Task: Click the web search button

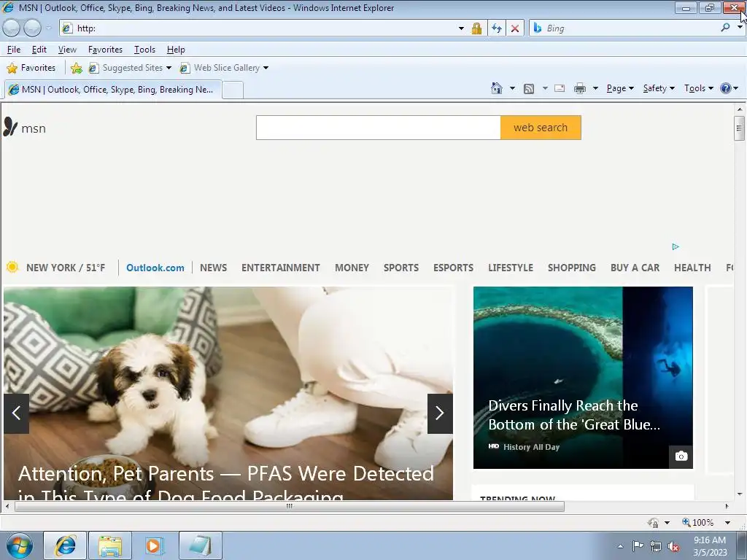Action: tap(541, 128)
